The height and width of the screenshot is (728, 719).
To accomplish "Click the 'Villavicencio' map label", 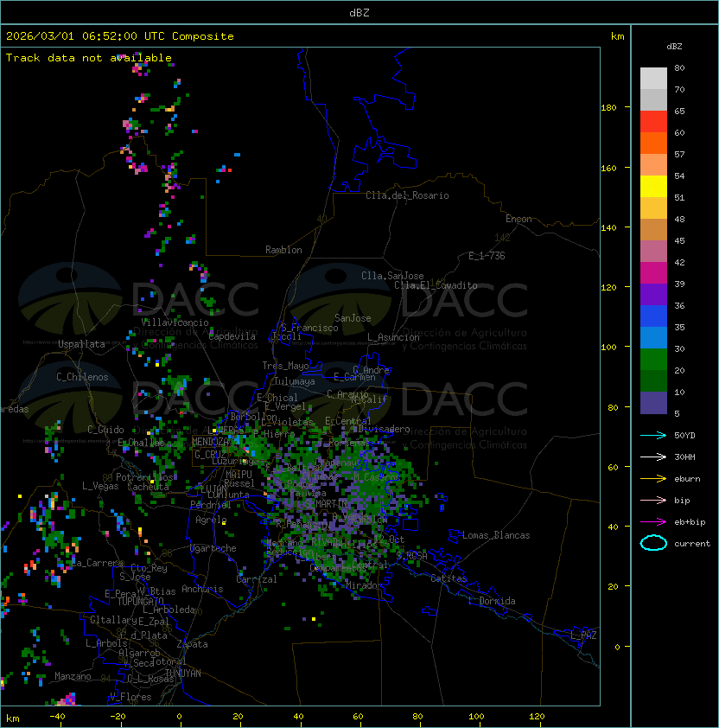I will point(175,322).
